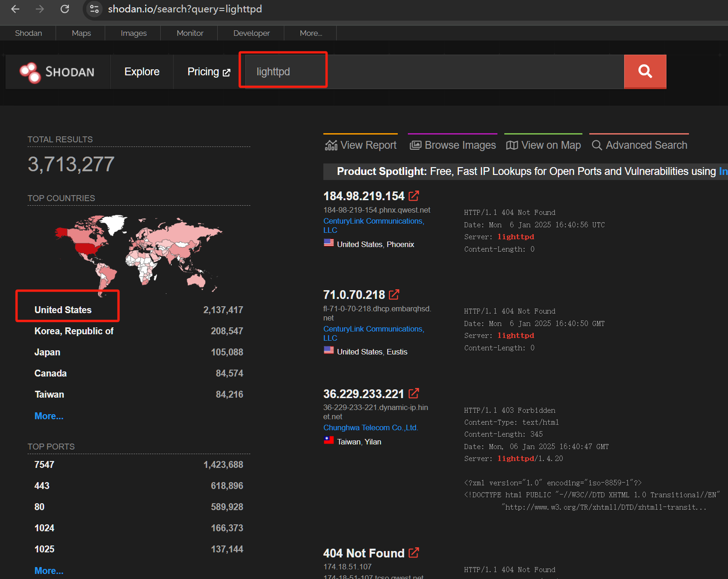The image size is (728, 579).
Task: Click the Shodan logo
Action: coord(57,72)
